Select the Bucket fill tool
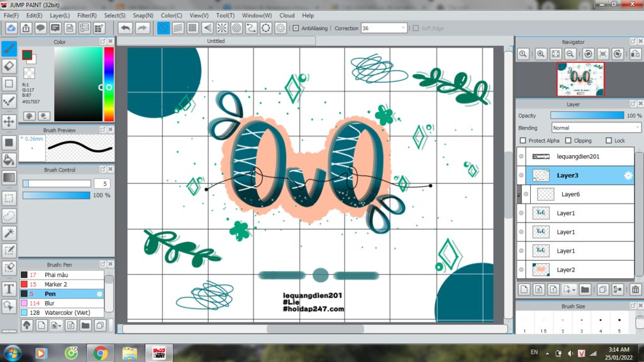This screenshot has width=644, height=362. 9,160
